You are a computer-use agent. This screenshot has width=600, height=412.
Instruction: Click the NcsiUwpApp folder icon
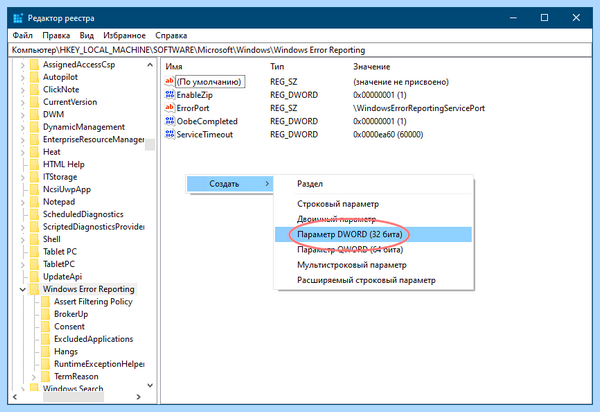[34, 189]
